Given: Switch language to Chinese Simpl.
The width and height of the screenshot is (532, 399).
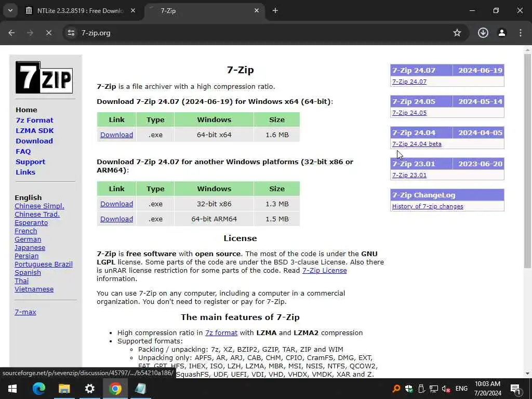Looking at the screenshot, I should 39,206.
